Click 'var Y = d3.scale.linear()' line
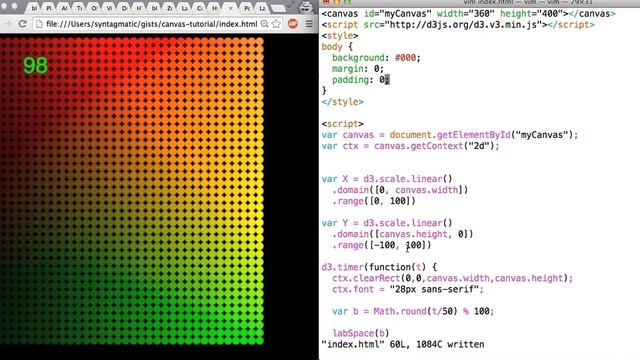 pyautogui.click(x=387, y=223)
